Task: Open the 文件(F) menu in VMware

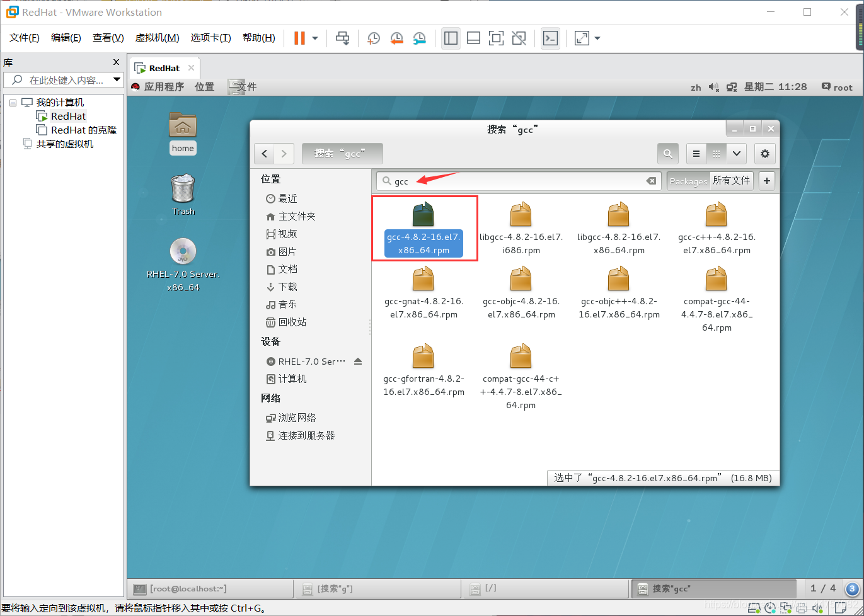Action: 25,38
